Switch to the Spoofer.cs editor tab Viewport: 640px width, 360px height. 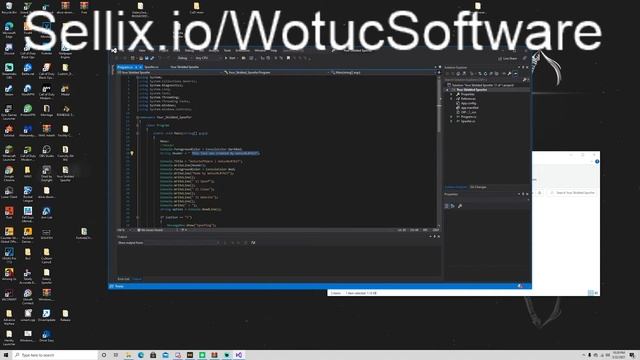(x=151, y=67)
